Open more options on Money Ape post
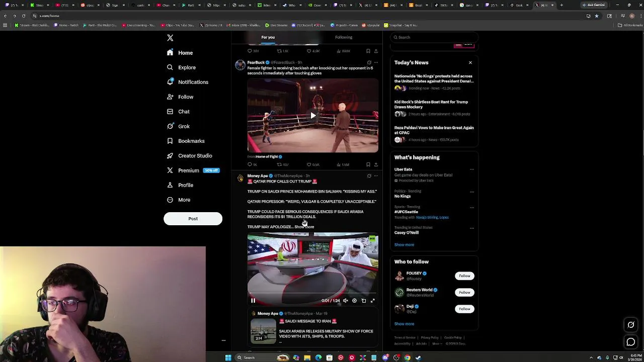The height and width of the screenshot is (362, 644). [x=376, y=176]
